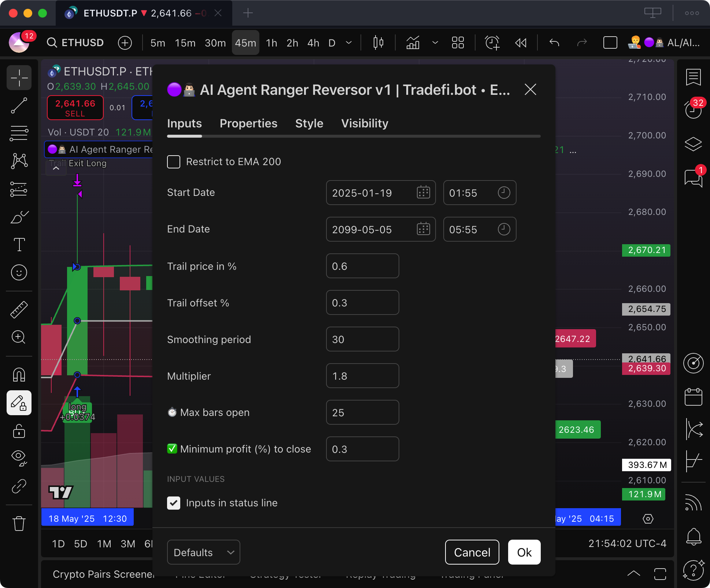Toggle hide all drawings eye icon

pos(19,457)
